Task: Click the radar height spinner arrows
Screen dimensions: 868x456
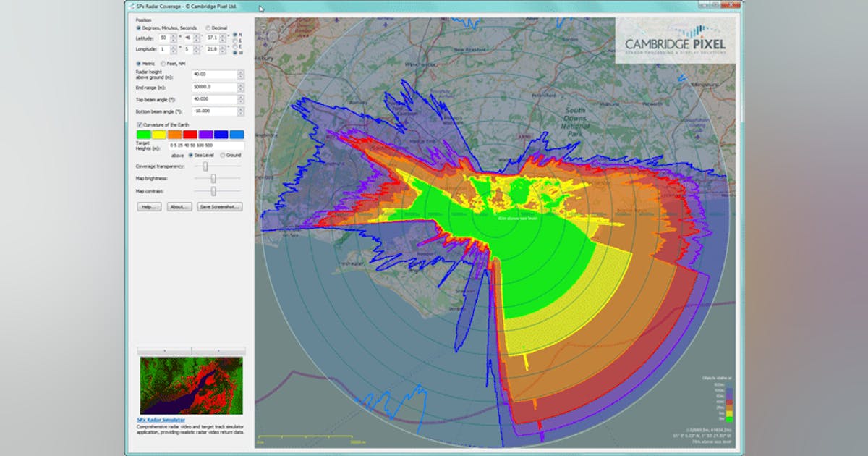Action: (x=241, y=74)
